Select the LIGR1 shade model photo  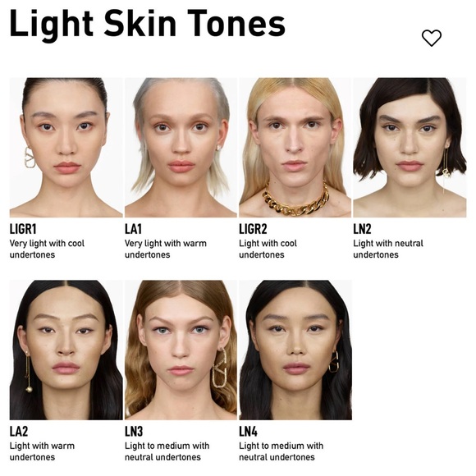tap(66, 148)
